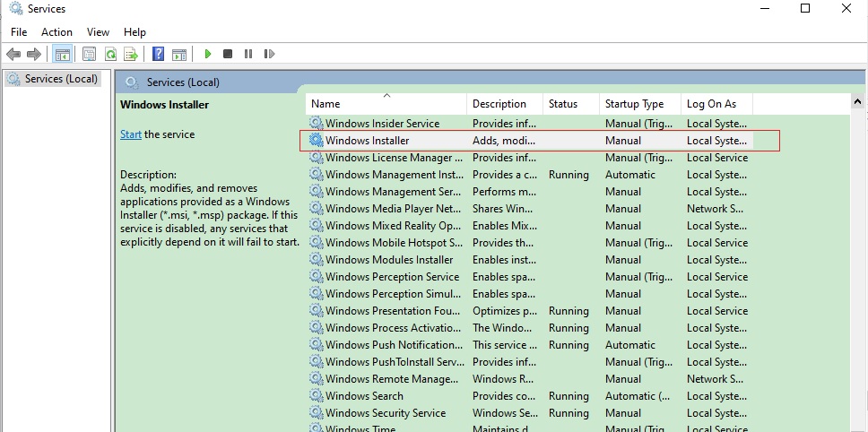This screenshot has height=432, width=868.
Task: Select Windows Push Notifications row
Action: [x=529, y=344]
